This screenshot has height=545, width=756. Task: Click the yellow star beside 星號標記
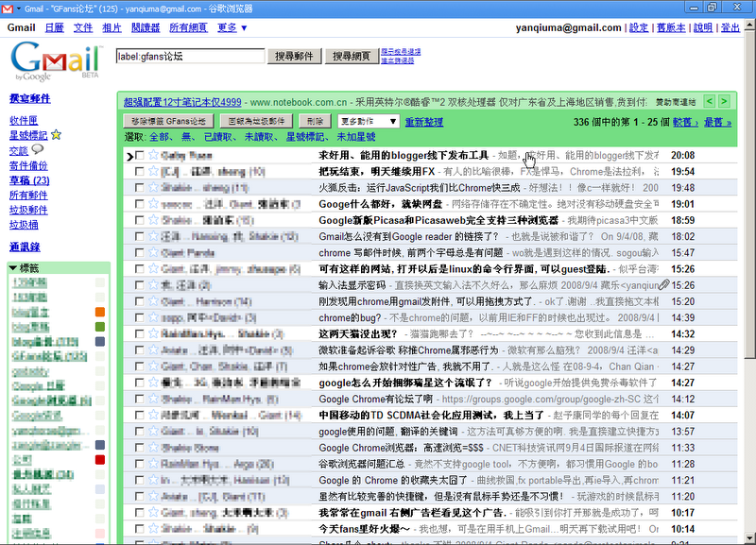click(x=57, y=135)
